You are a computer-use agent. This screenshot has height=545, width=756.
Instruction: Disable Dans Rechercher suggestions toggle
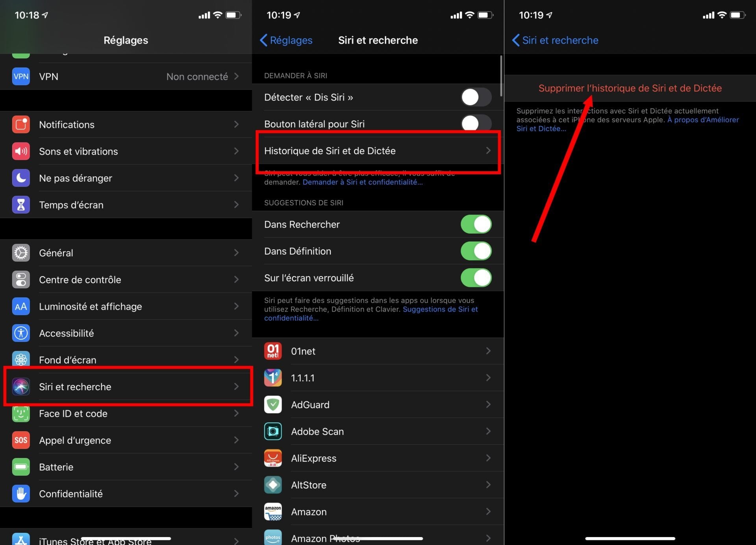[x=476, y=224]
